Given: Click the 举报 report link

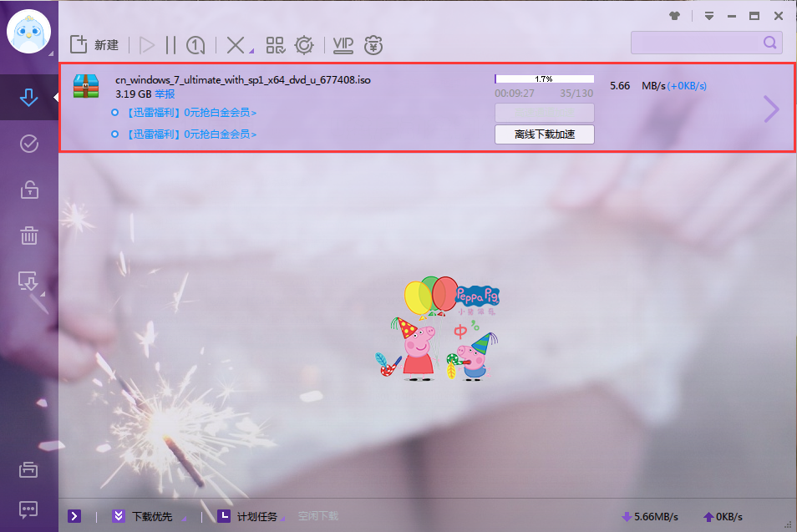Looking at the screenshot, I should (165, 94).
